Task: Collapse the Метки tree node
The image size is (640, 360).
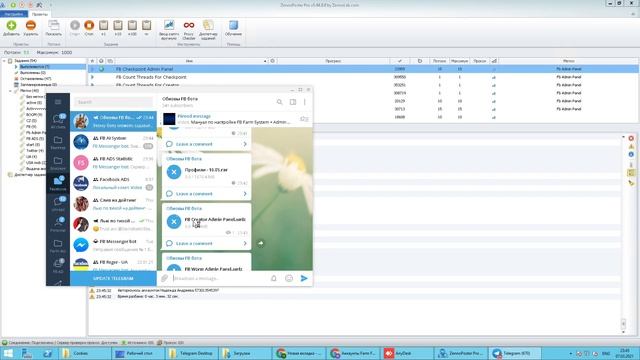Action: 10,91
